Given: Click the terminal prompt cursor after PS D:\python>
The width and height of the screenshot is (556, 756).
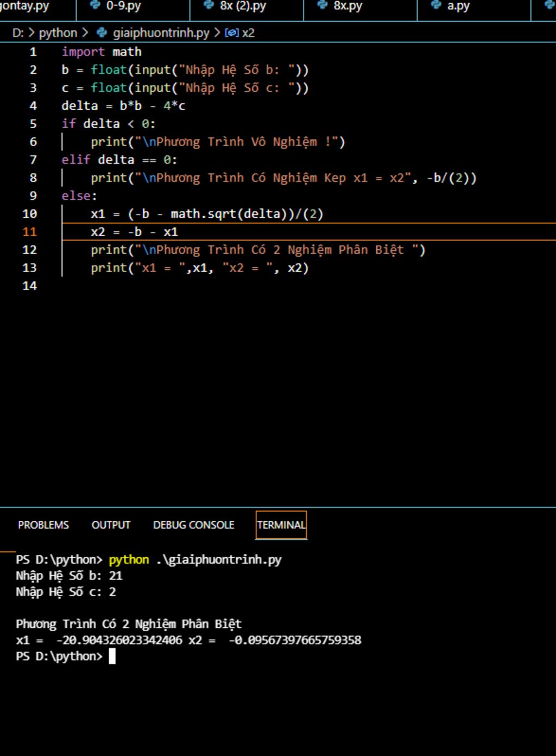Looking at the screenshot, I should 112,657.
